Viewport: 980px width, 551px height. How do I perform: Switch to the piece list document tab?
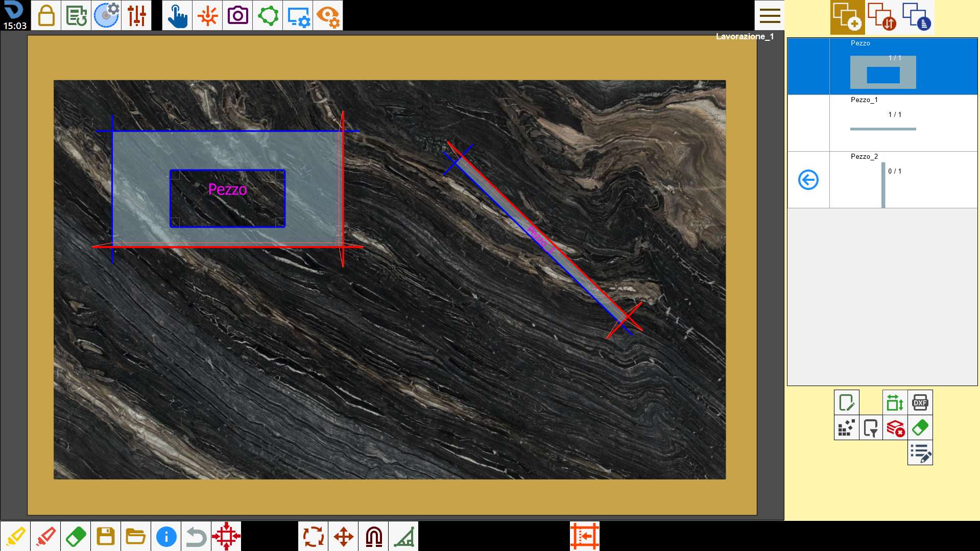coord(917,17)
